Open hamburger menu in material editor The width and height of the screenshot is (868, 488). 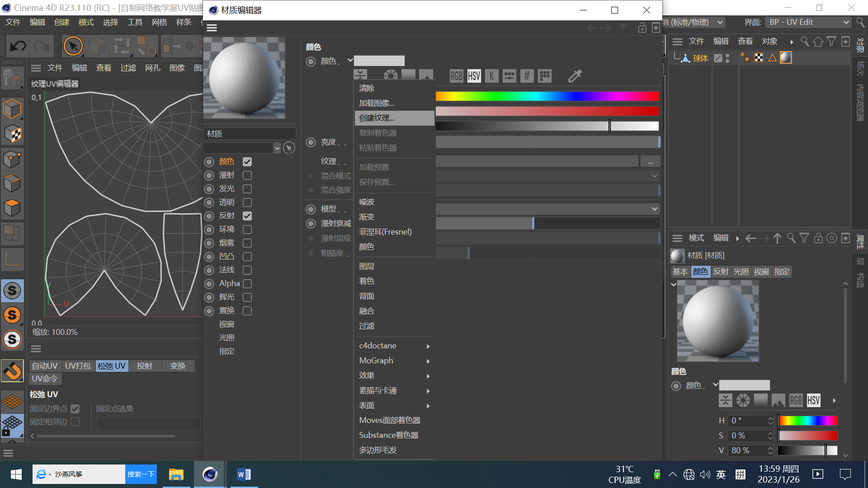pyautogui.click(x=212, y=28)
